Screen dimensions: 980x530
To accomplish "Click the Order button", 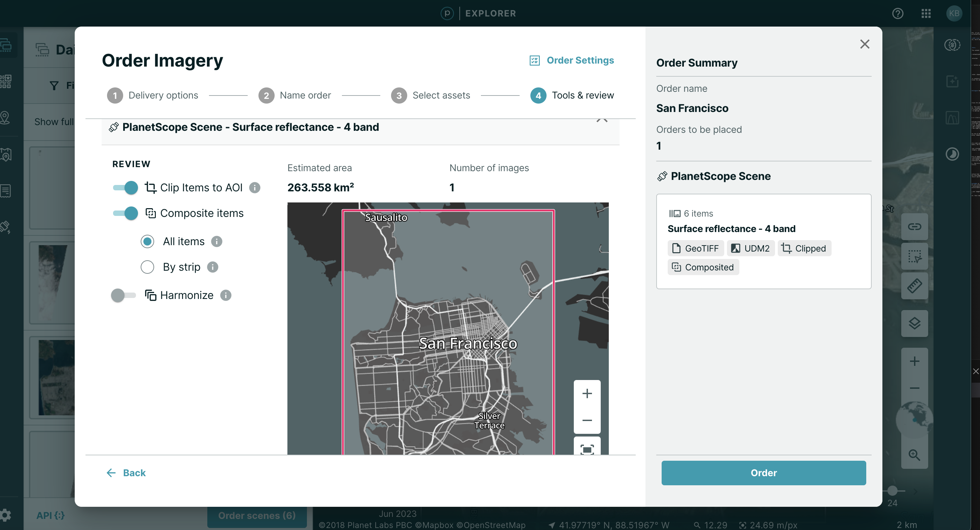I will pyautogui.click(x=764, y=473).
